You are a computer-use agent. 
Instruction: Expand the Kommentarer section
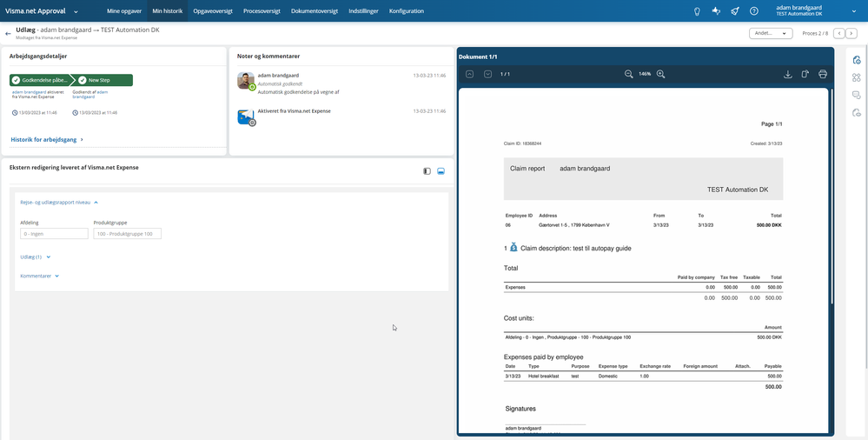(40, 276)
